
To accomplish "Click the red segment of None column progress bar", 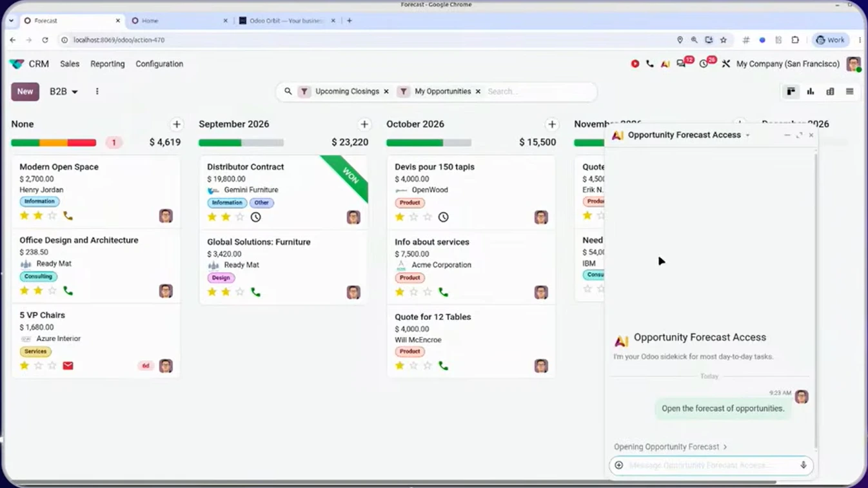I will (82, 142).
